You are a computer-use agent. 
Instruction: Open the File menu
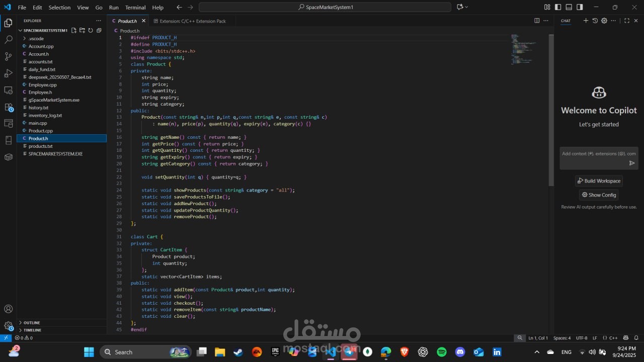pyautogui.click(x=22, y=8)
